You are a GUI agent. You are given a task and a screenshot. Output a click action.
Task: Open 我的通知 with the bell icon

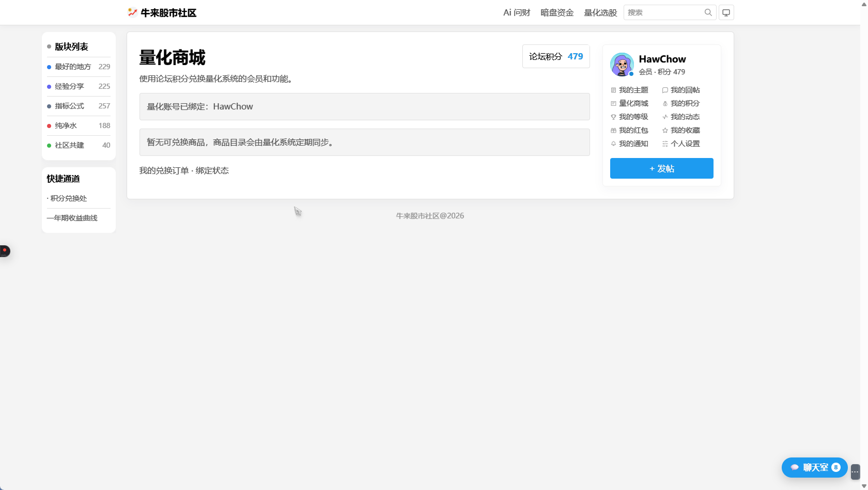pyautogui.click(x=629, y=144)
